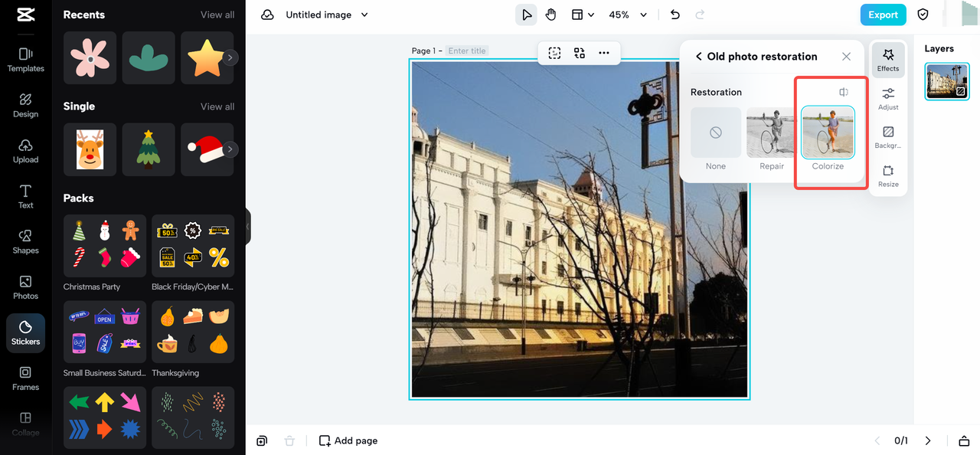Image resolution: width=980 pixels, height=455 pixels.
Task: Go back from Old photo restoration panel
Action: click(x=697, y=56)
